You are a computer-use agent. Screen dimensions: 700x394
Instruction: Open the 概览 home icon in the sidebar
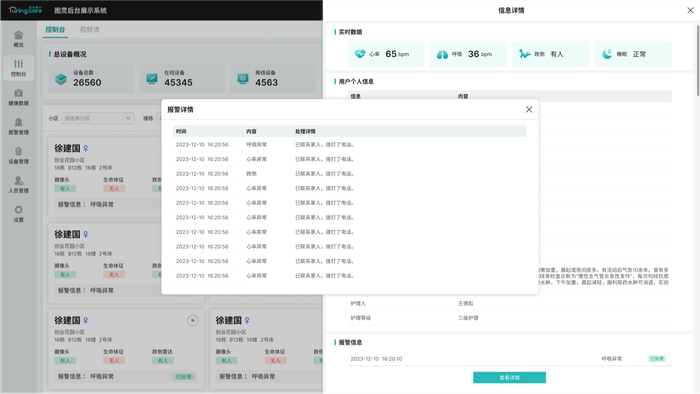click(18, 35)
